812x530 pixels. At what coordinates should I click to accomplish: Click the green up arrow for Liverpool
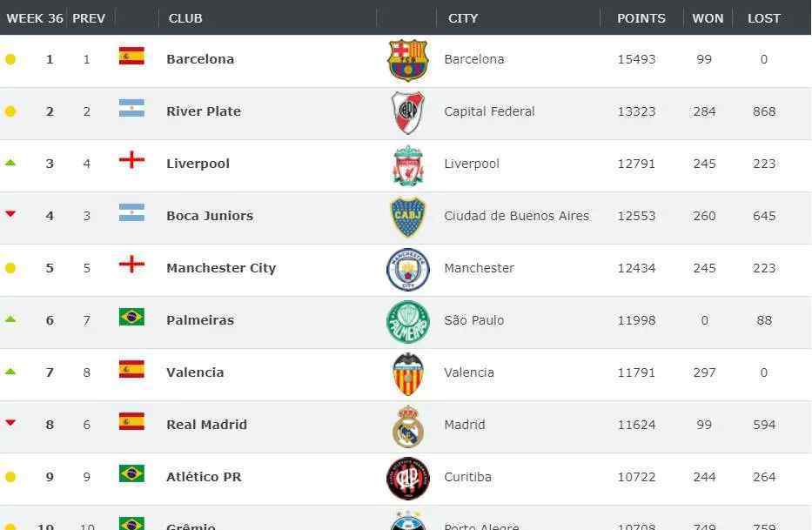pyautogui.click(x=10, y=163)
